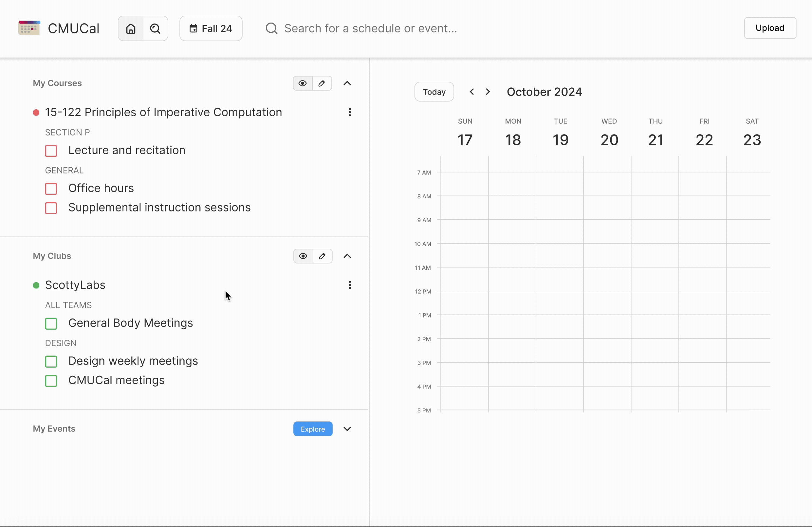
Task: Click the Upload button
Action: pyautogui.click(x=770, y=28)
